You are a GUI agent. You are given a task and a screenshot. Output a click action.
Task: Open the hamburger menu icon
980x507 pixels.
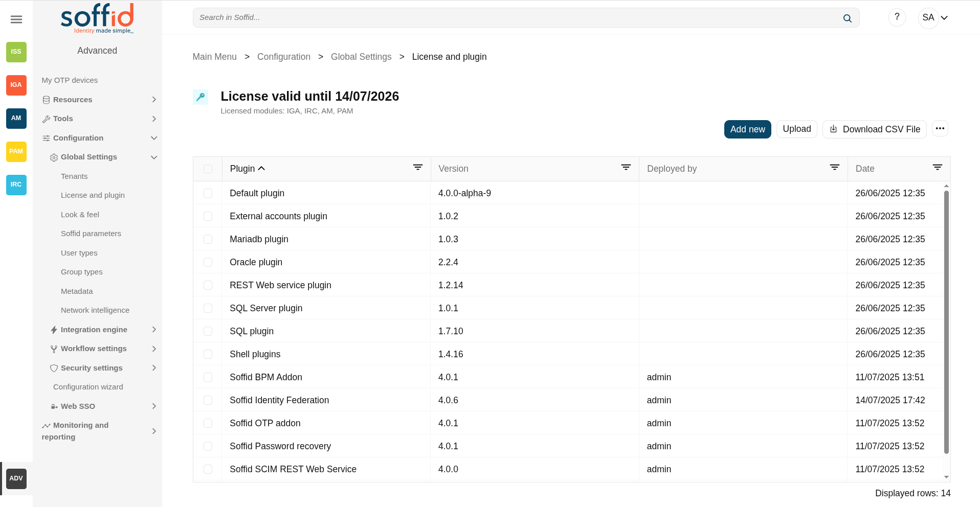[x=16, y=19]
